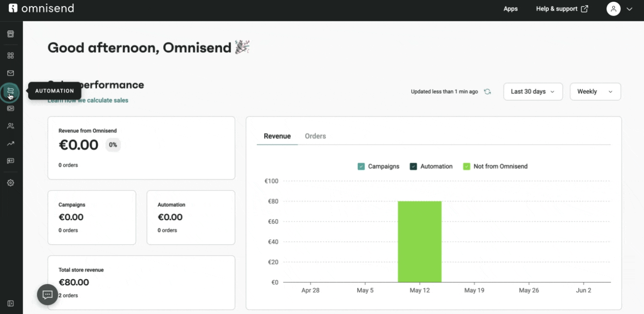Open Reports via the trending-arrow sidebar icon
This screenshot has width=644, height=314.
pyautogui.click(x=11, y=144)
